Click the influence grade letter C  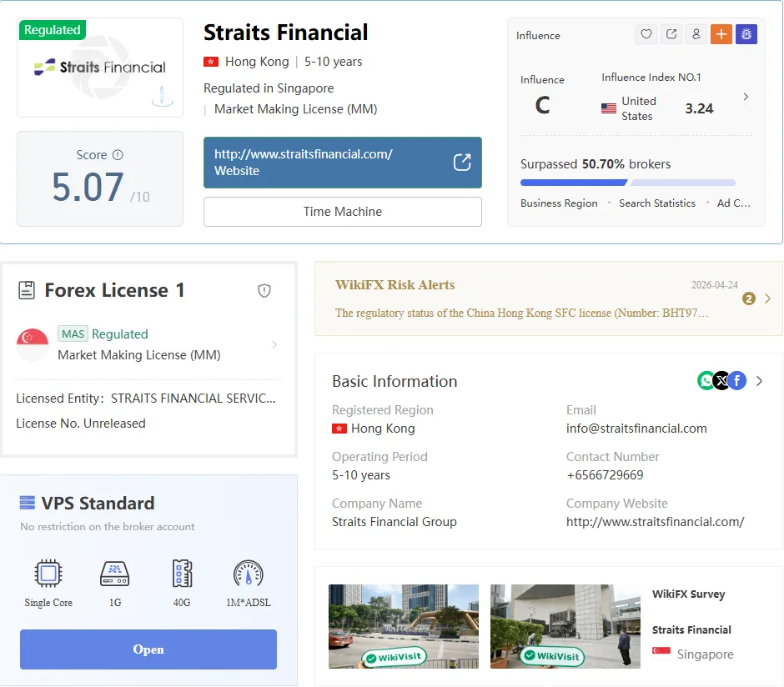tap(542, 105)
